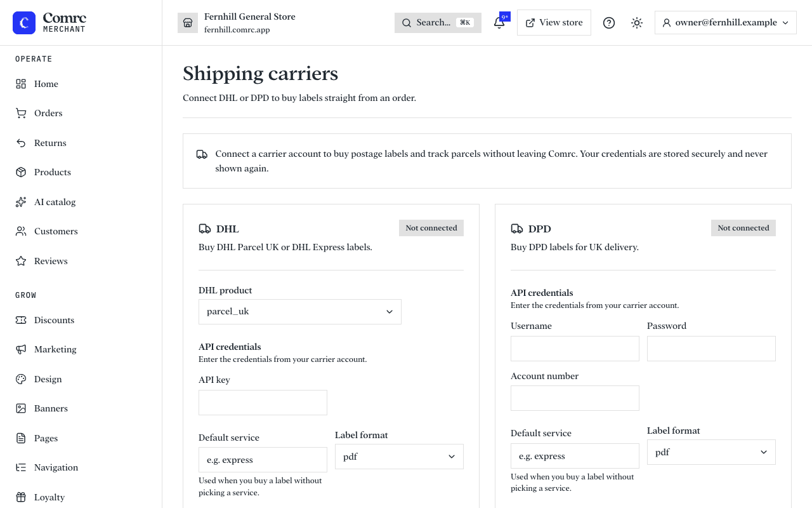The height and width of the screenshot is (508, 812).
Task: Click the DPD Not connected status badge
Action: click(743, 228)
